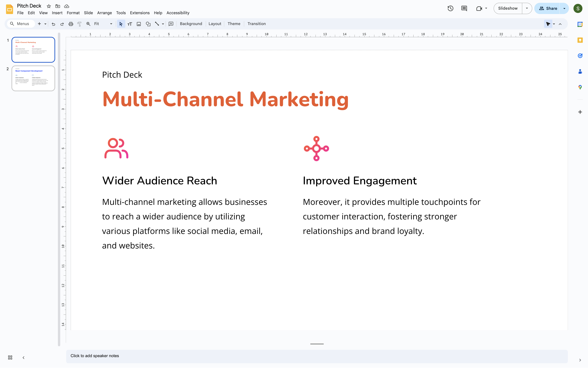Choose the Select arrow tool
Image resolution: width=588 pixels, height=368 pixels.
(x=121, y=24)
